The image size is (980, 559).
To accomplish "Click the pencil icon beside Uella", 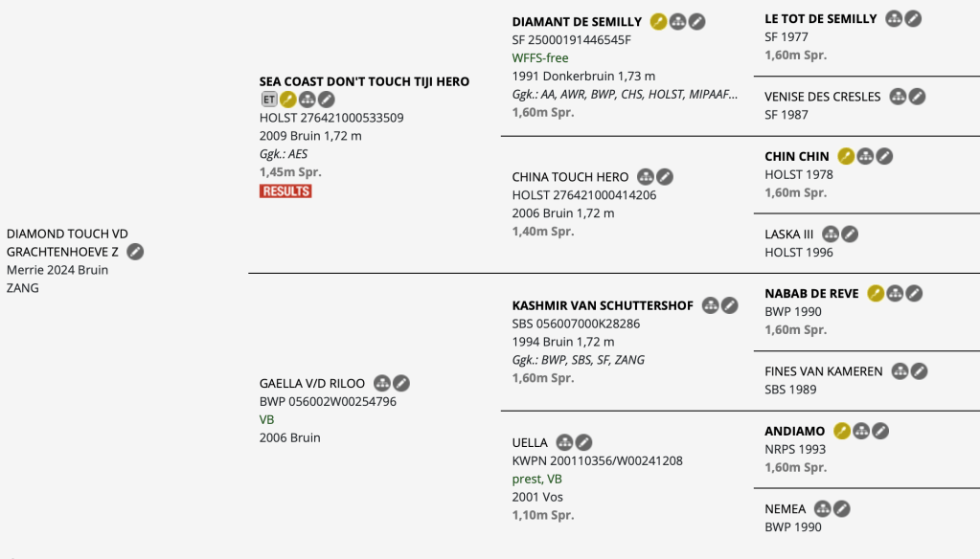I will tap(583, 442).
